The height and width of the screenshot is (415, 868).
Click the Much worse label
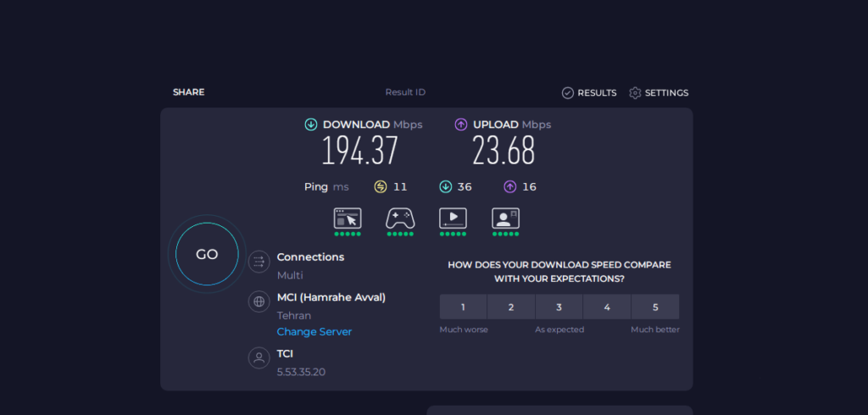coord(464,329)
